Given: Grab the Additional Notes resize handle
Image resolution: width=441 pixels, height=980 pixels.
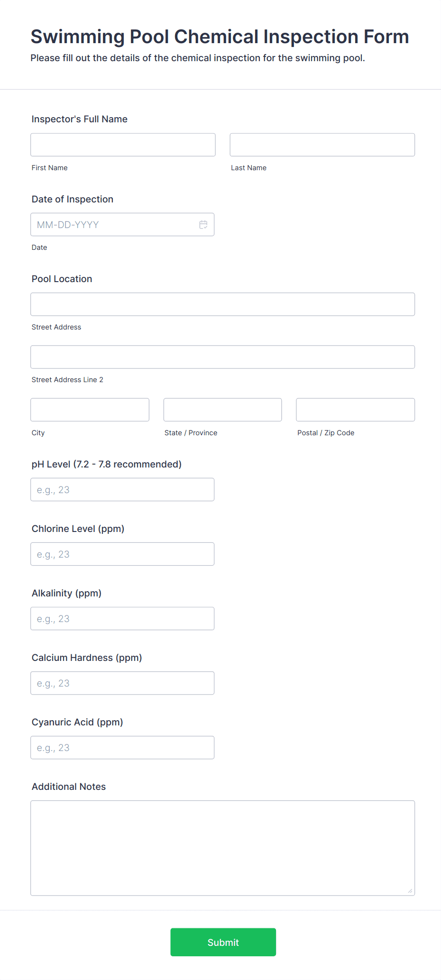Looking at the screenshot, I should 410,891.
